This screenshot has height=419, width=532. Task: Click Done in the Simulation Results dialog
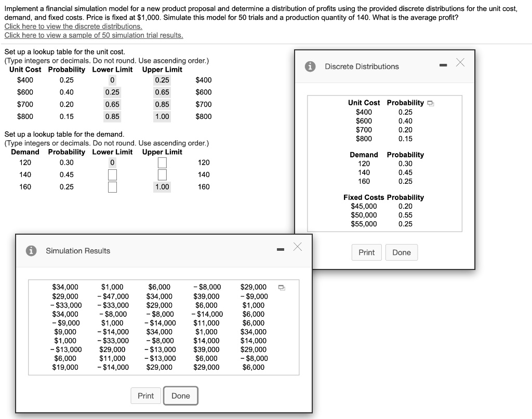181,396
